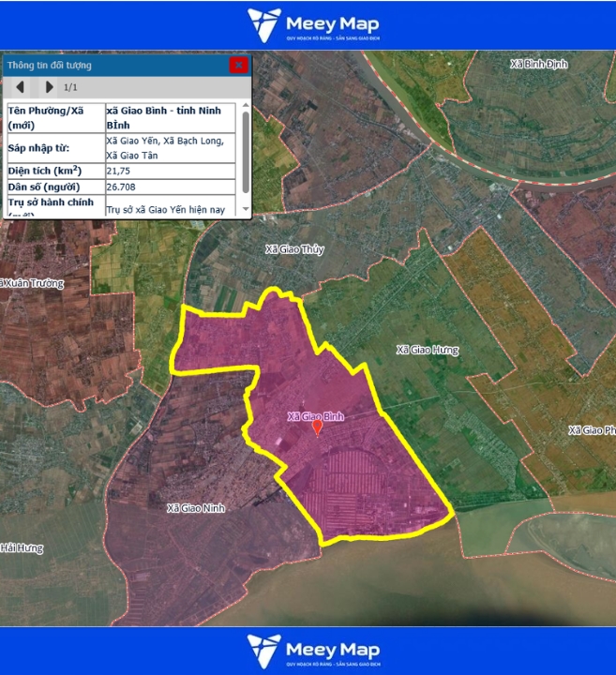Click the next object arrow in info panel
Viewport: 616px width, 675px height.
coord(49,87)
